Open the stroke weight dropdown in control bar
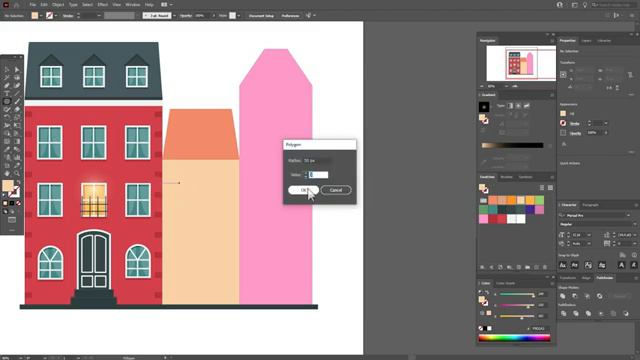Screen dimensions: 640x360 tap(99, 16)
